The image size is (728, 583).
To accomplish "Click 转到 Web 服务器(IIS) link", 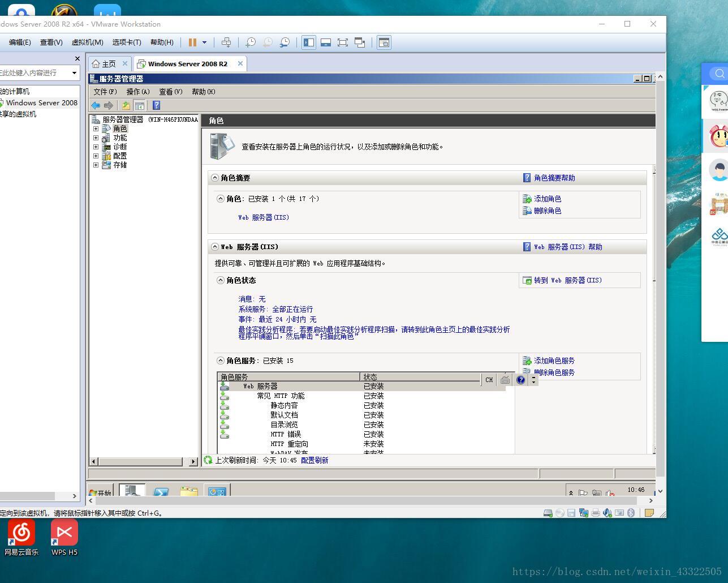I will [x=568, y=280].
